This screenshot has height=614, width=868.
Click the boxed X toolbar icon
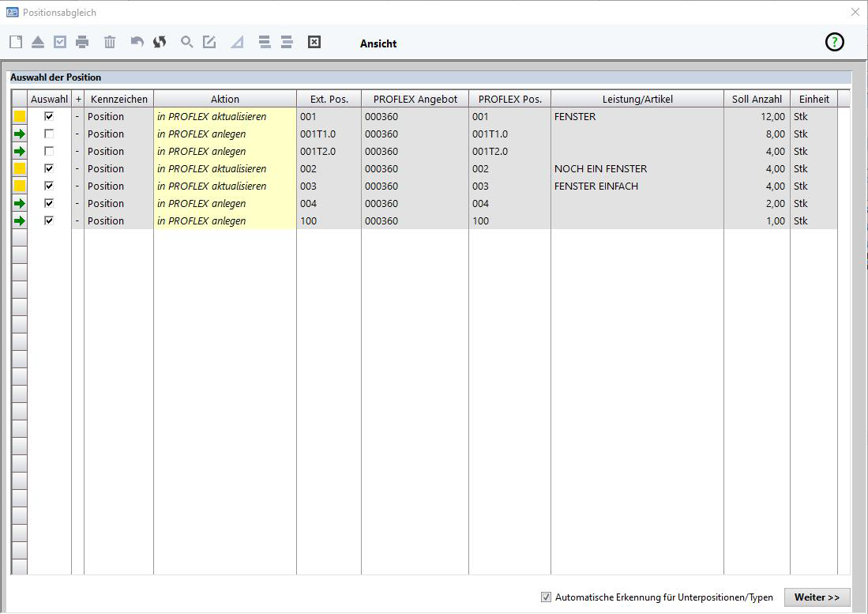(x=314, y=42)
